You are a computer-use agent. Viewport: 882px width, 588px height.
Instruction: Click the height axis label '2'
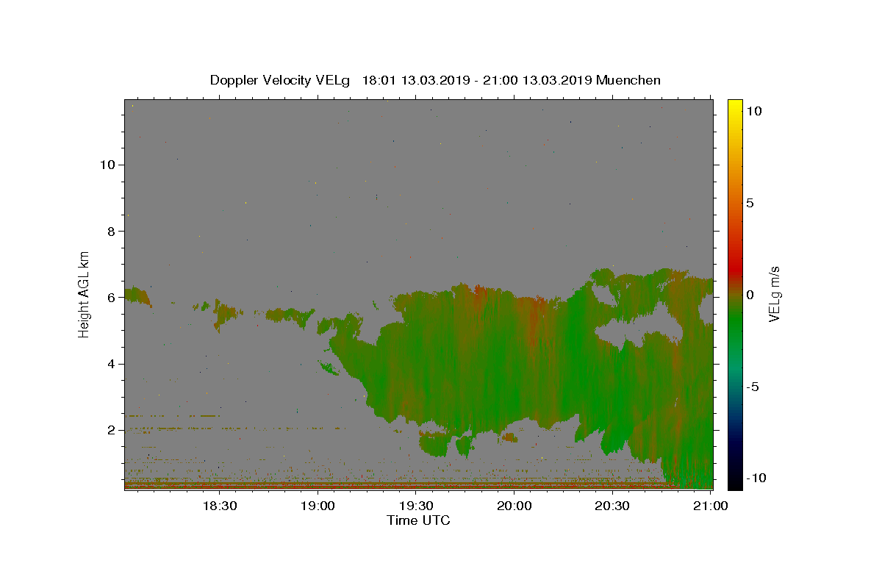[110, 430]
